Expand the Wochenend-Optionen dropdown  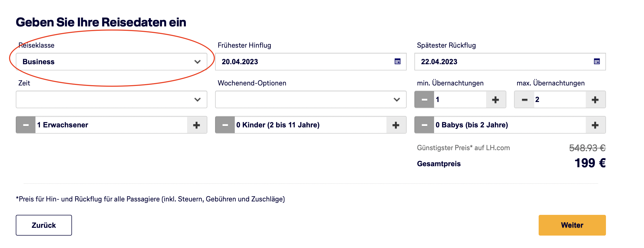tap(311, 100)
